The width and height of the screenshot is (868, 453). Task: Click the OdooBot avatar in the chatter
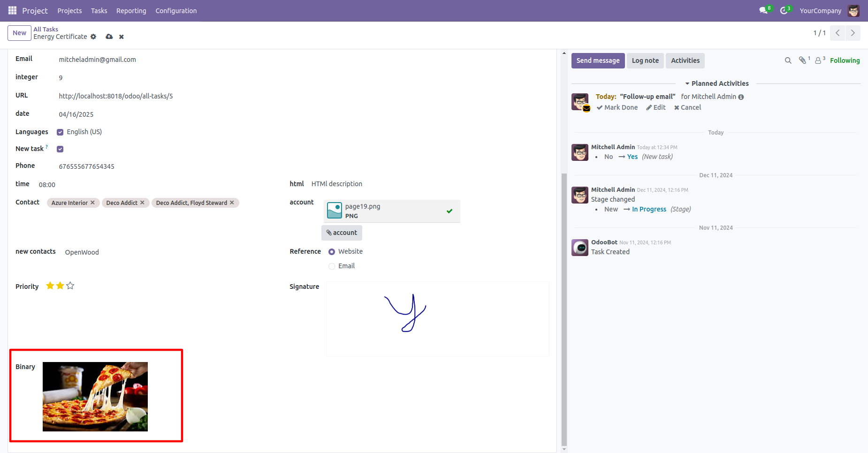point(580,248)
